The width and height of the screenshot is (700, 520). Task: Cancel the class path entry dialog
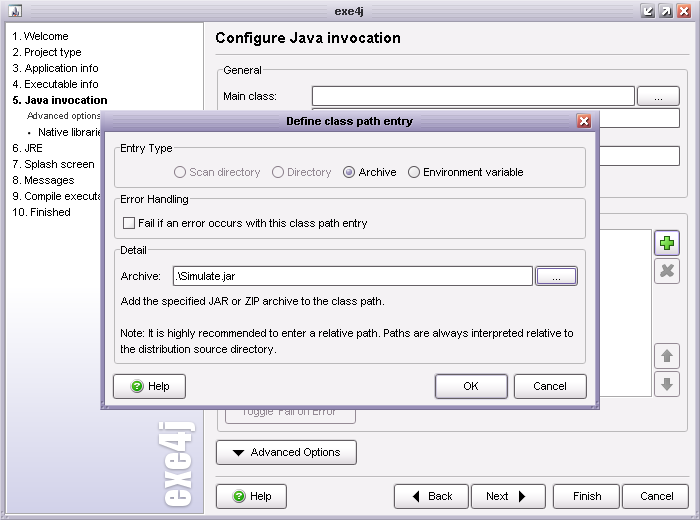(549, 386)
